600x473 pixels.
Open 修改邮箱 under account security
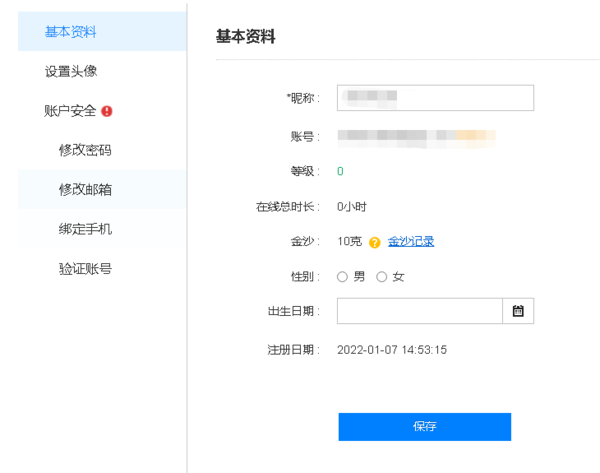[x=85, y=189]
